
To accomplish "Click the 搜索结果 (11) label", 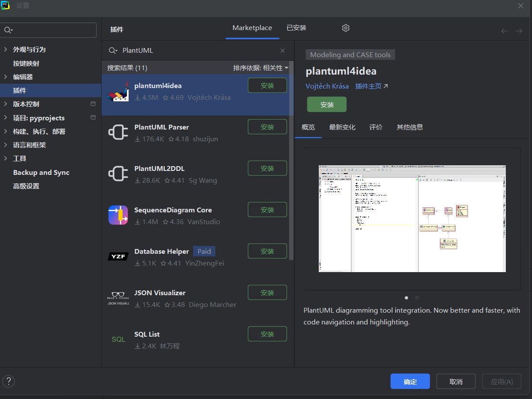I will tap(127, 68).
